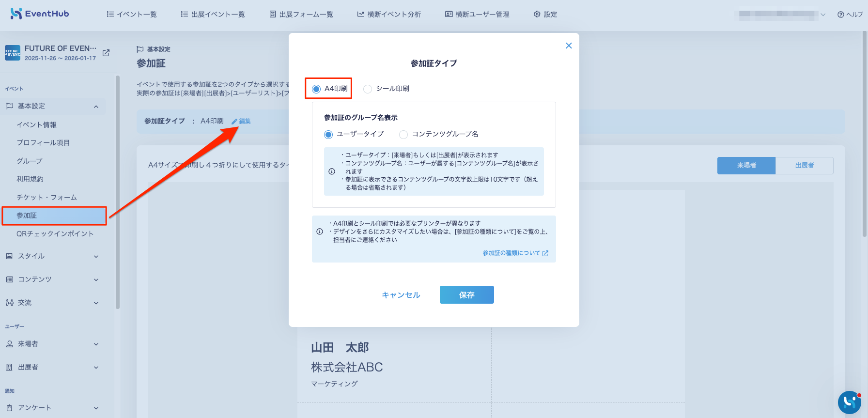This screenshot has width=868, height=418.
Task: Choose the ユーザータイプ radio button
Action: point(328,134)
